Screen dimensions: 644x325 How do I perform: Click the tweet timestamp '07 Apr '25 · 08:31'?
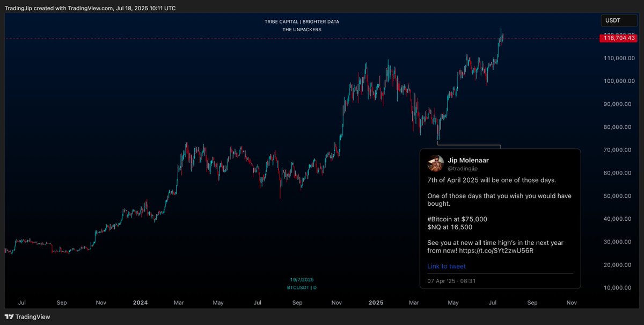pyautogui.click(x=451, y=280)
